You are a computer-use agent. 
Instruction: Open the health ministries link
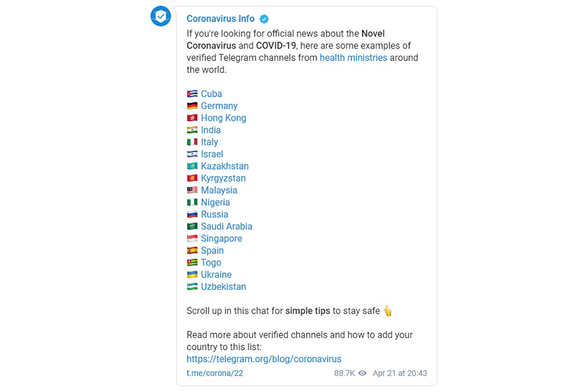(x=353, y=58)
